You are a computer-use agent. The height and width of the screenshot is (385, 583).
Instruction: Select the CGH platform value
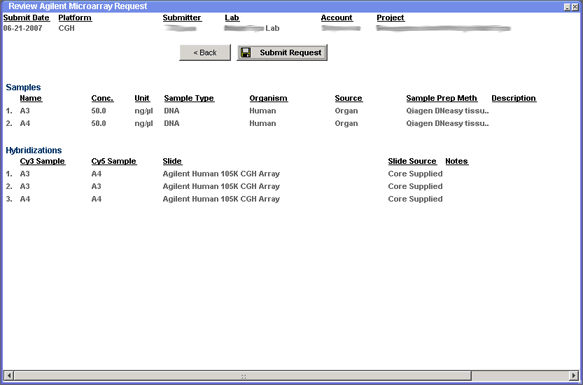[x=67, y=28]
